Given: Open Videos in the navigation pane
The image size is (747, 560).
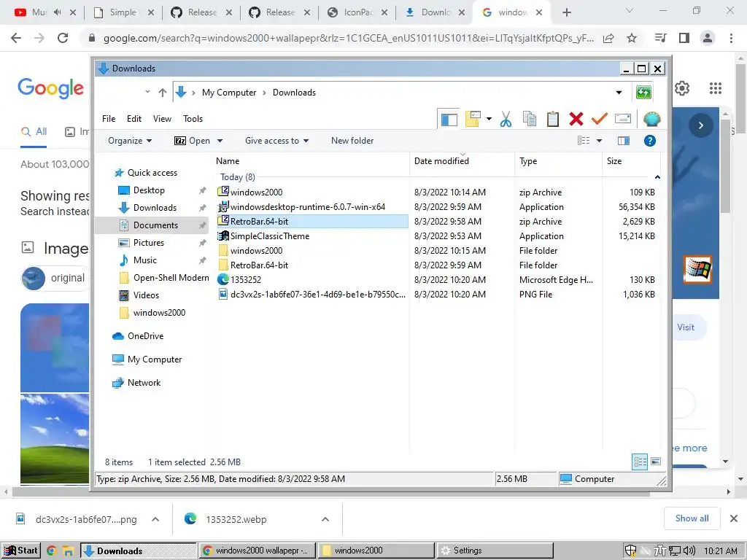Looking at the screenshot, I should point(146,295).
